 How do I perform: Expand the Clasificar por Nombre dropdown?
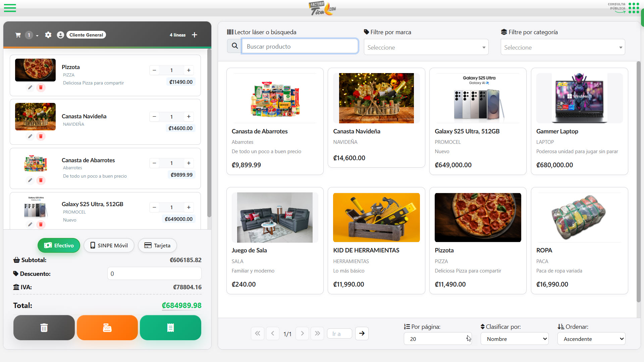point(515,339)
